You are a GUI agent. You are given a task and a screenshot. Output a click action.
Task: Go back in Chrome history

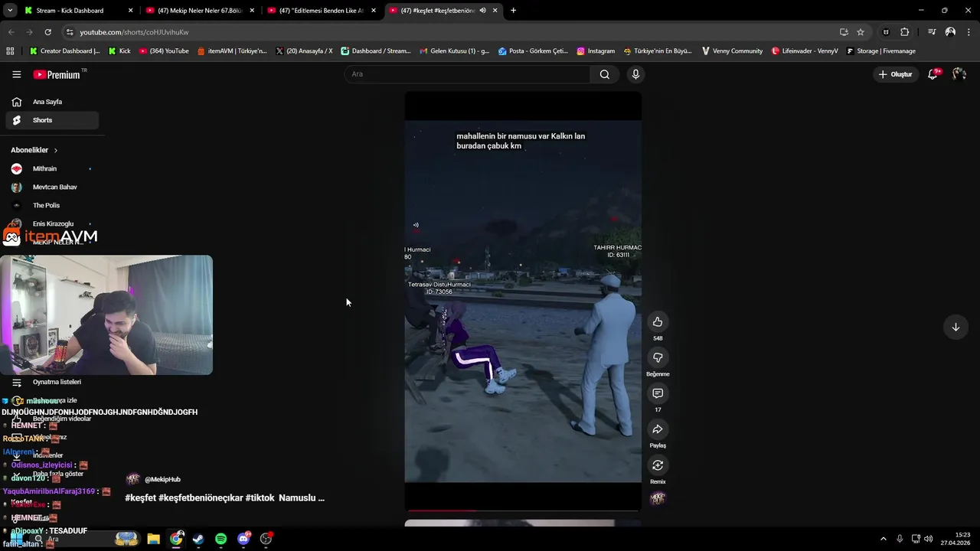pos(11,32)
